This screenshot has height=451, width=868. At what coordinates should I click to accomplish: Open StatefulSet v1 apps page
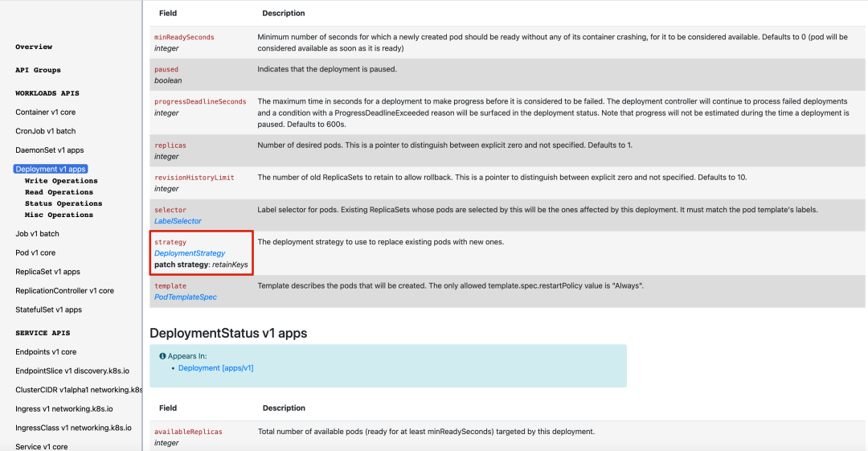[49, 310]
